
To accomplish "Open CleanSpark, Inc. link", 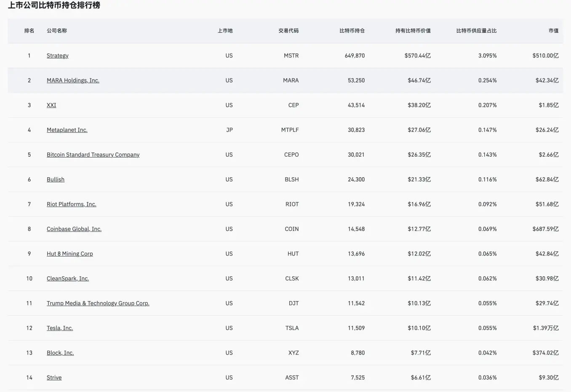I will coord(68,278).
